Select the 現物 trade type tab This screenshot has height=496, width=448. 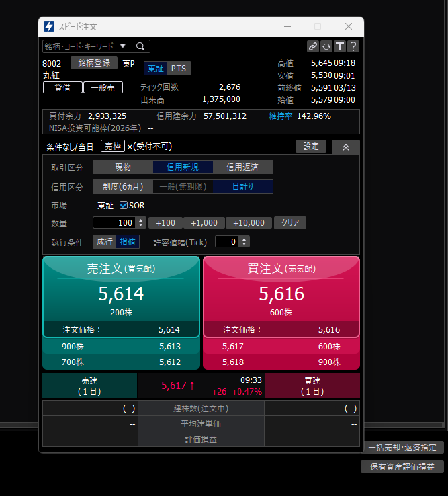point(123,167)
